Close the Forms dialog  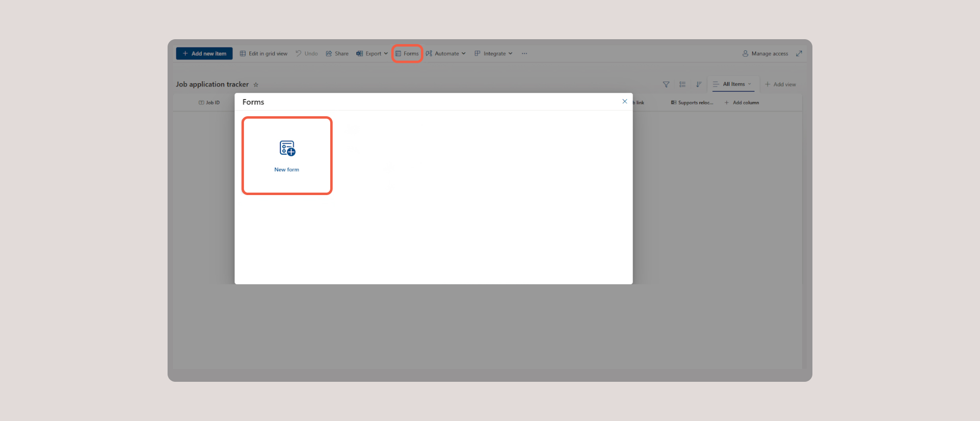(625, 101)
